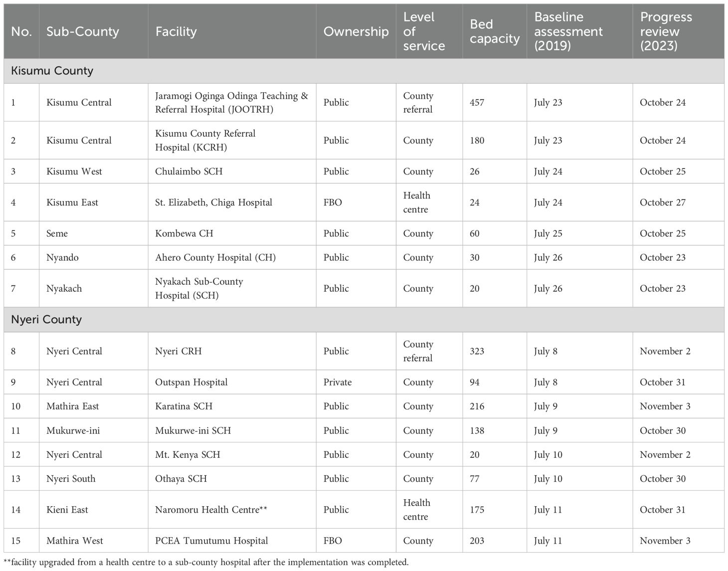Click the Outspan Hospital facility cell
Image resolution: width=728 pixels, height=571 pixels.
click(191, 382)
